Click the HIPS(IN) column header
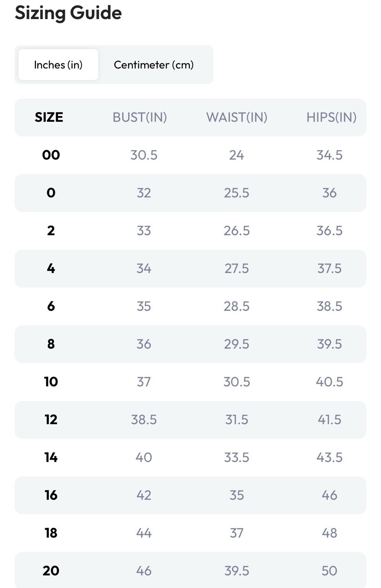 click(x=331, y=117)
